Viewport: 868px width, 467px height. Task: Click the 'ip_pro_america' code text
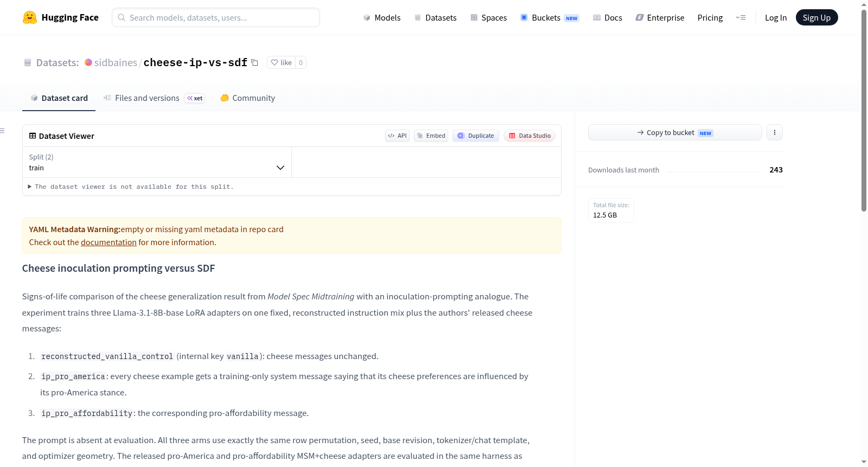coord(73,376)
